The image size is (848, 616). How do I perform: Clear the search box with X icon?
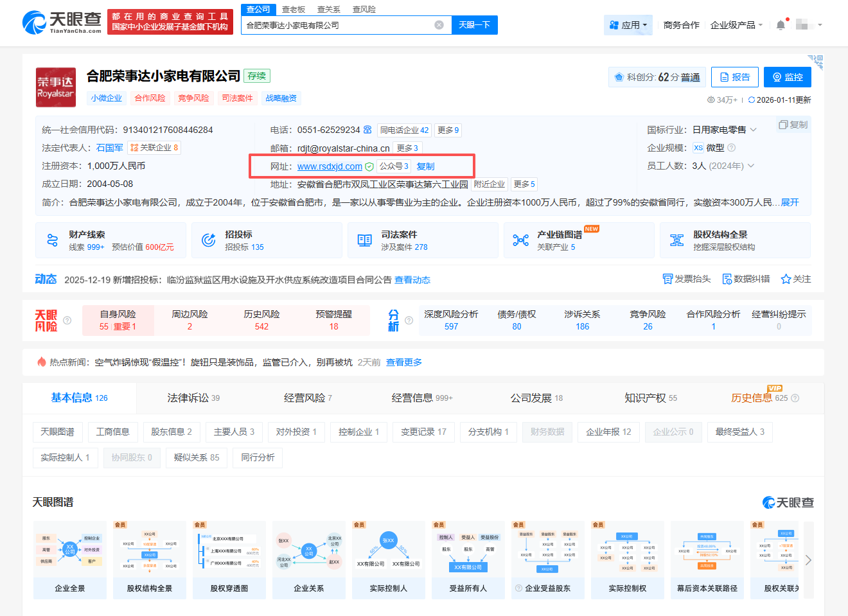(x=439, y=25)
